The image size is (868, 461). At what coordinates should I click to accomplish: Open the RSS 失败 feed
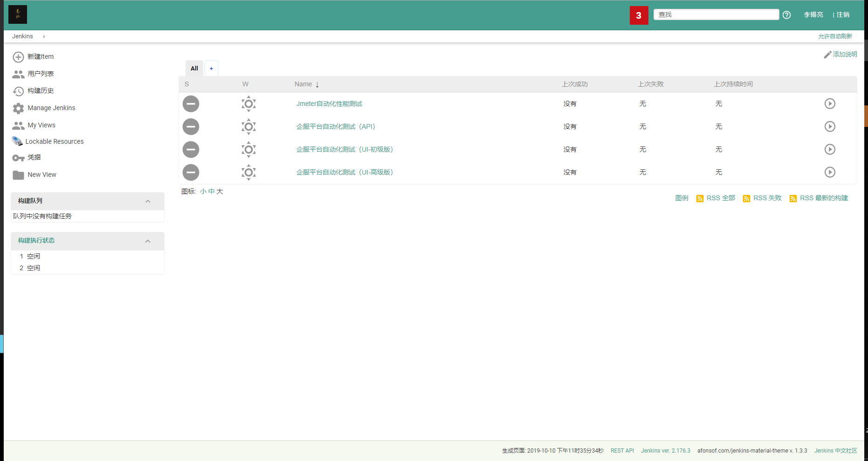click(x=766, y=198)
